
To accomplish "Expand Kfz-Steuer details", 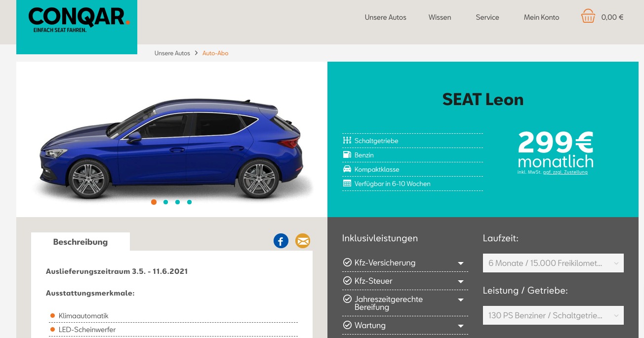I will (461, 282).
